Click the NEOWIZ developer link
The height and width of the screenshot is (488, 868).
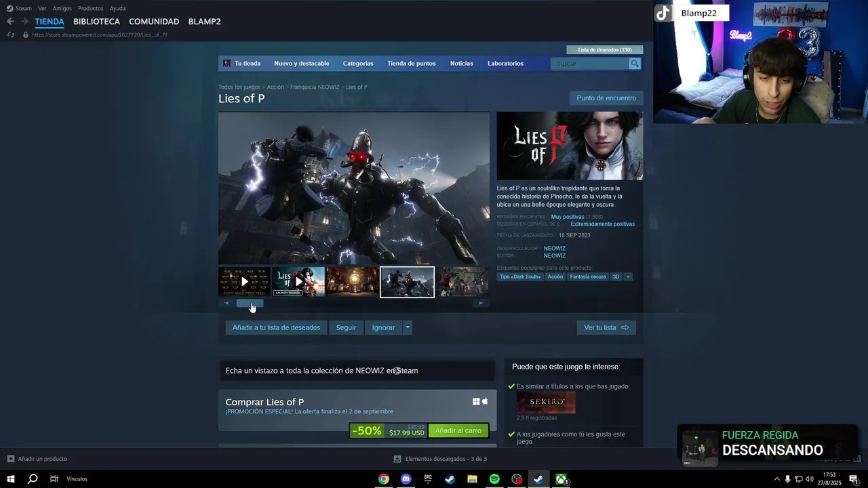tap(555, 248)
